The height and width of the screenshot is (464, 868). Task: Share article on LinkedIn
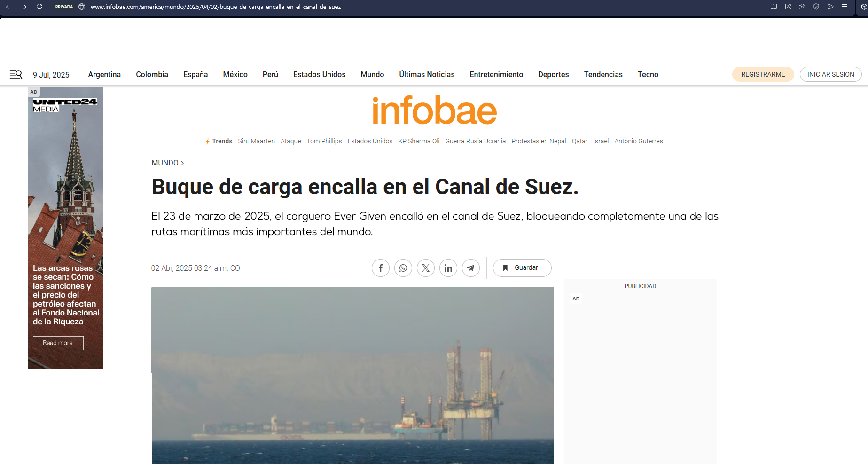tap(448, 268)
